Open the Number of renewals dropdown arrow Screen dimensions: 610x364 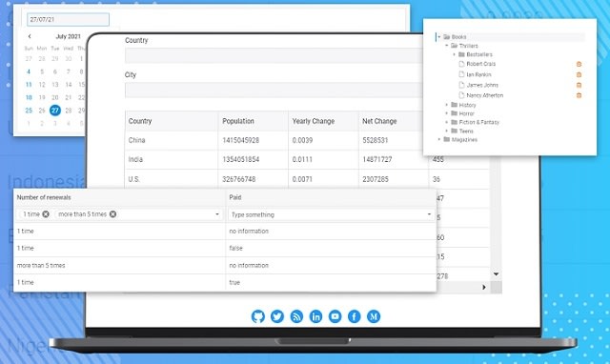point(217,214)
